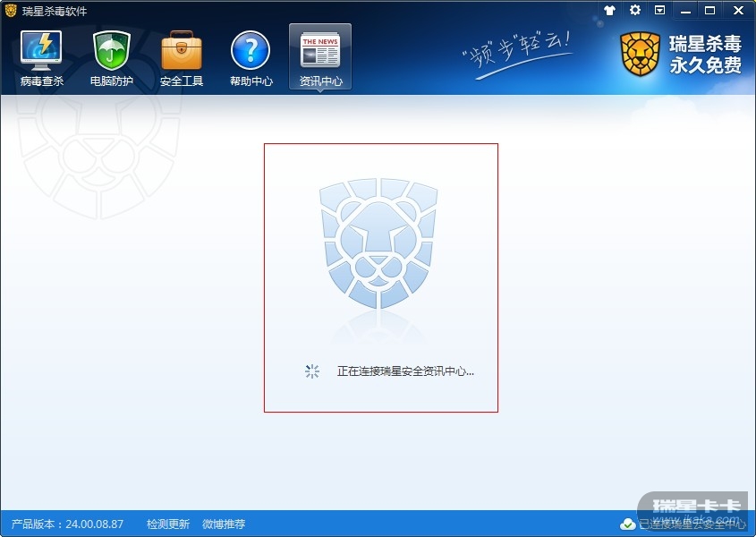Open settings via the gear icon
Image resolution: width=756 pixels, height=537 pixels.
pyautogui.click(x=635, y=10)
